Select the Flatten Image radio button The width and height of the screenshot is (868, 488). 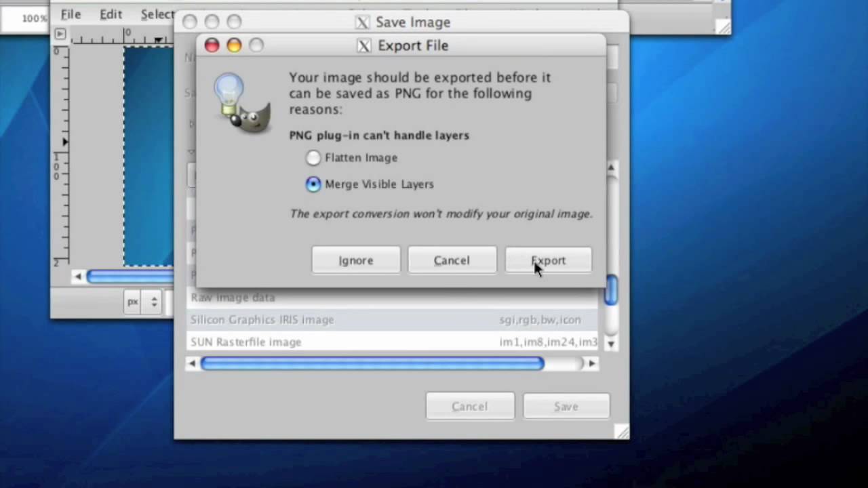(x=313, y=158)
